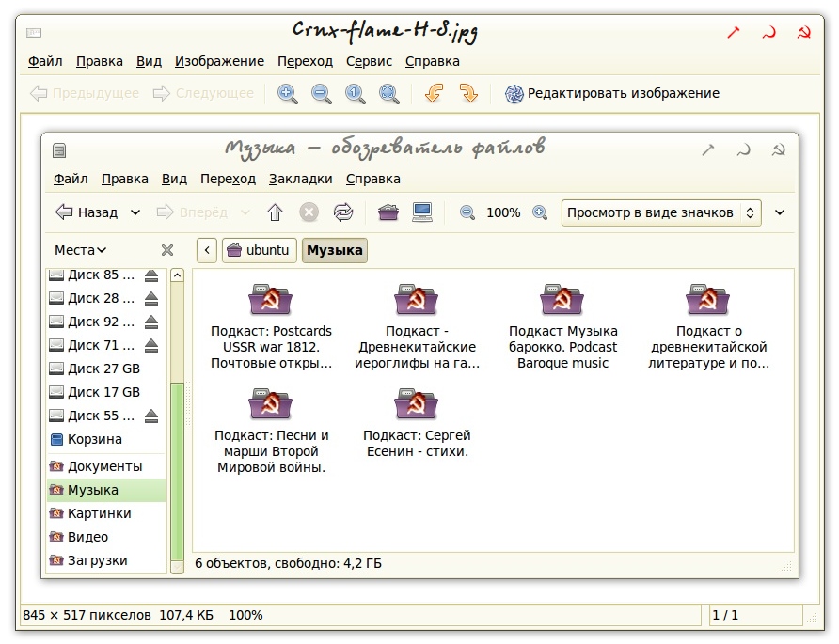Select folder Подкаст: Postcards USSR war 1812

click(271, 326)
